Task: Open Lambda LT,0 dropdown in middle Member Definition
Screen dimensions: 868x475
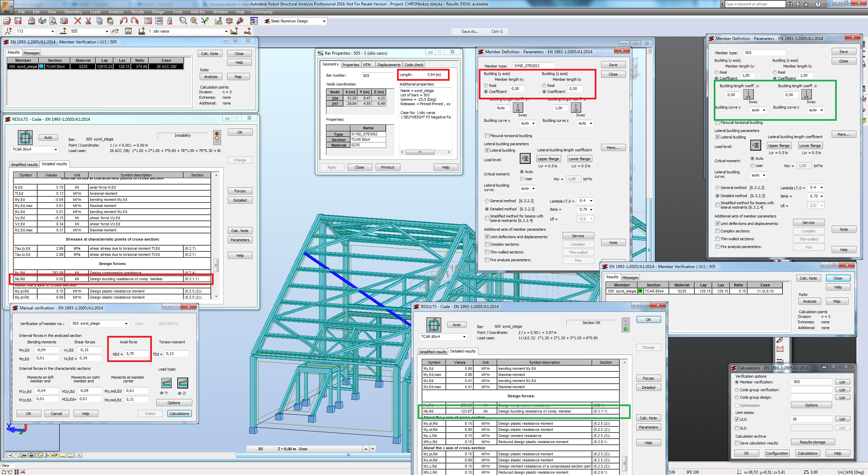Action: [591, 201]
